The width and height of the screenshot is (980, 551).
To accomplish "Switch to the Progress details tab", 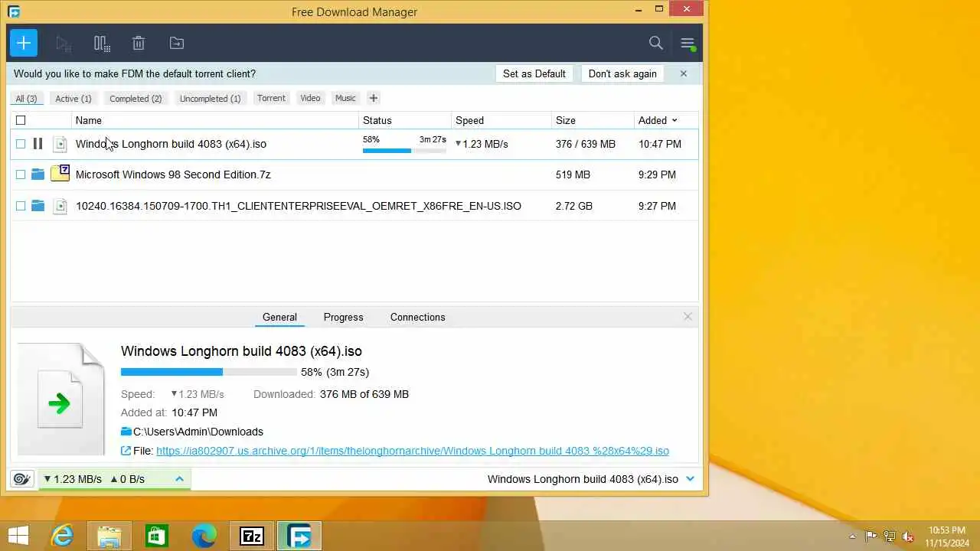I will 343,317.
